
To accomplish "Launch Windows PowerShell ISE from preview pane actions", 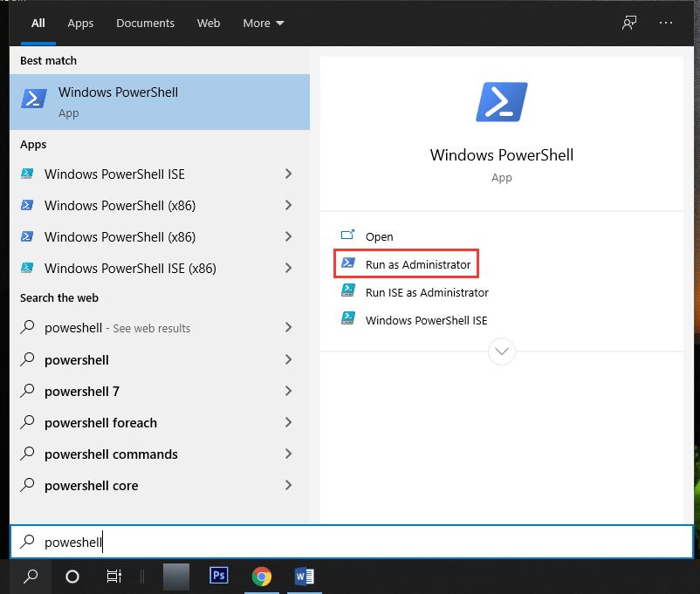I will [414, 320].
